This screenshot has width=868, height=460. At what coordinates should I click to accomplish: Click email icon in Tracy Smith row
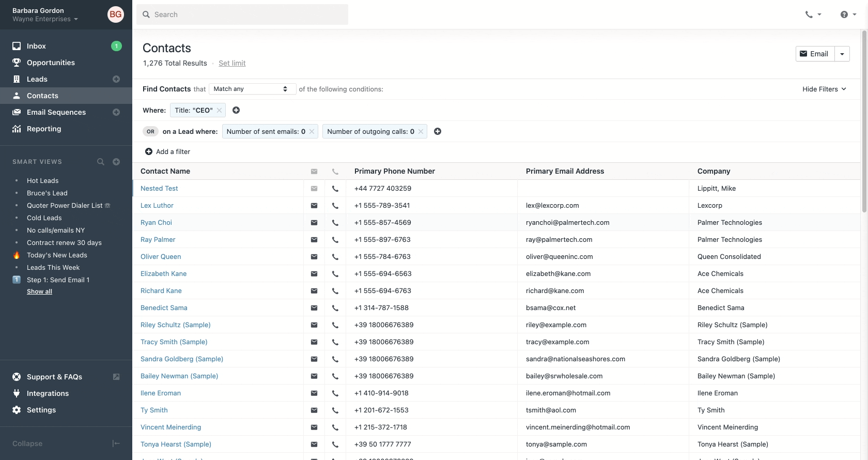click(x=314, y=342)
